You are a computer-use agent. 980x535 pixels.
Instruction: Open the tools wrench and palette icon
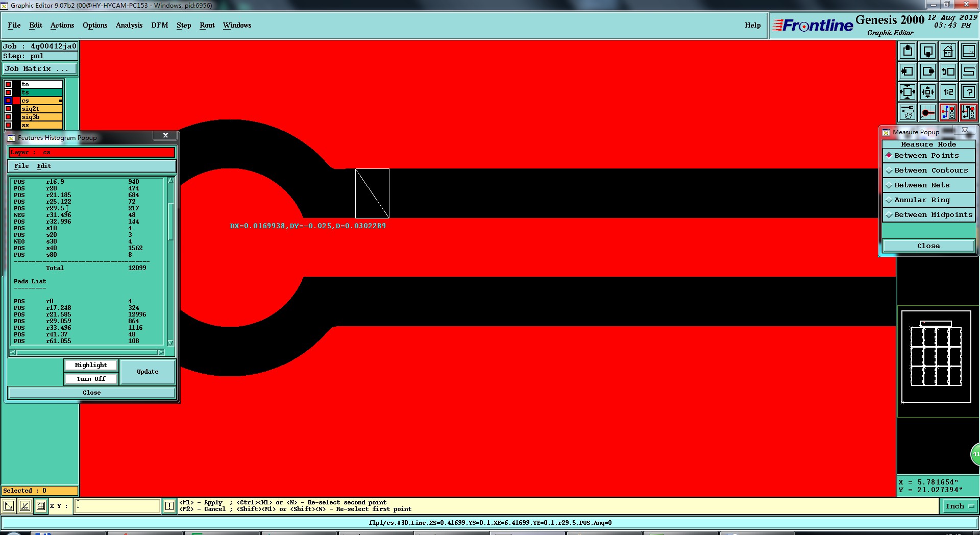click(908, 112)
